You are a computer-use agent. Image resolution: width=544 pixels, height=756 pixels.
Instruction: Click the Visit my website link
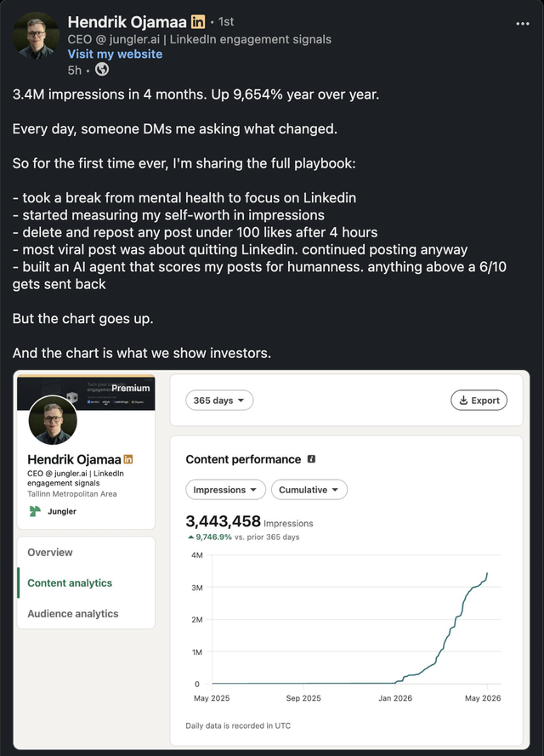tap(115, 54)
